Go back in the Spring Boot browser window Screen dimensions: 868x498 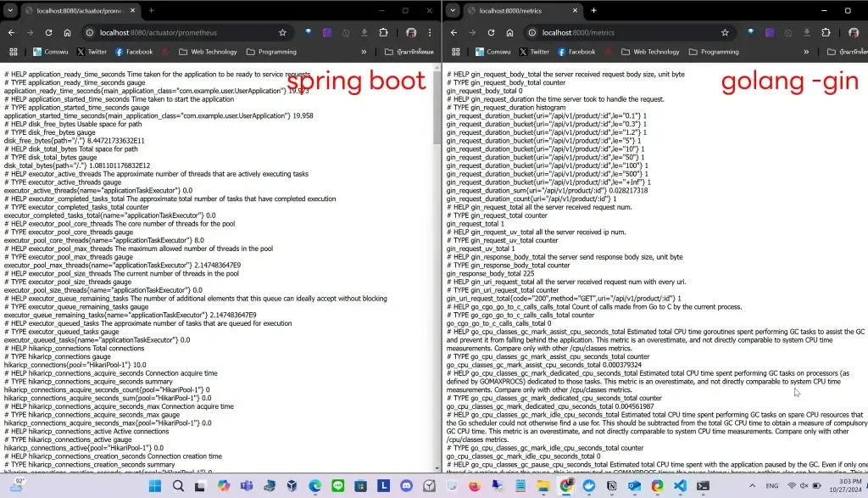(x=12, y=33)
